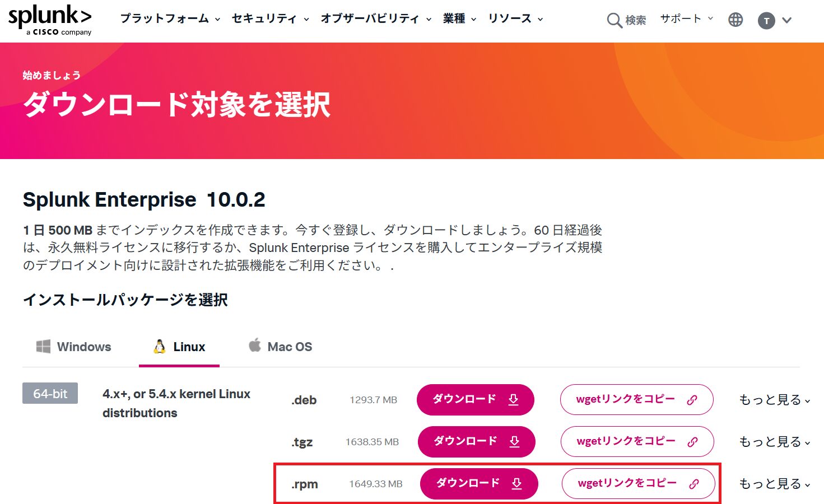
Task: Expand the プラットフォーム menu
Action: point(170,19)
